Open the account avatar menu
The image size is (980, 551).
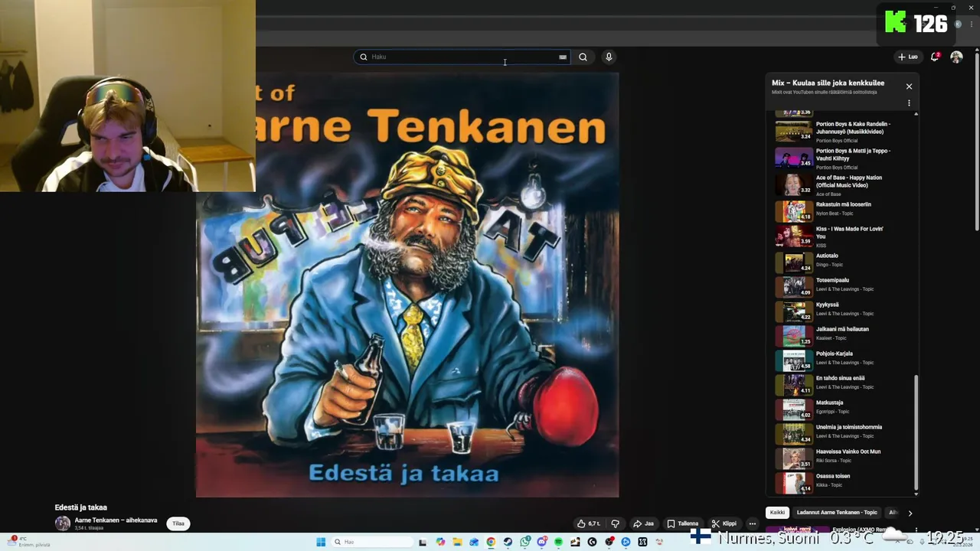(x=956, y=57)
